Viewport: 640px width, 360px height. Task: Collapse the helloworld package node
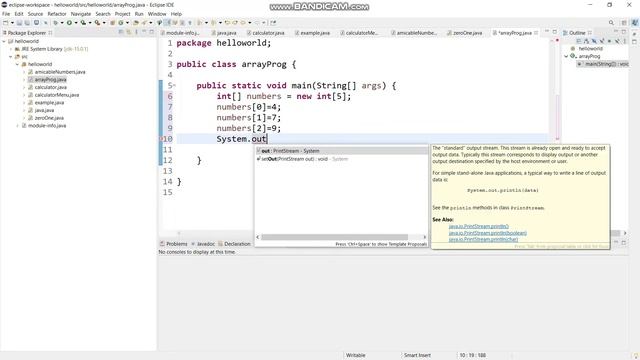click(x=18, y=64)
